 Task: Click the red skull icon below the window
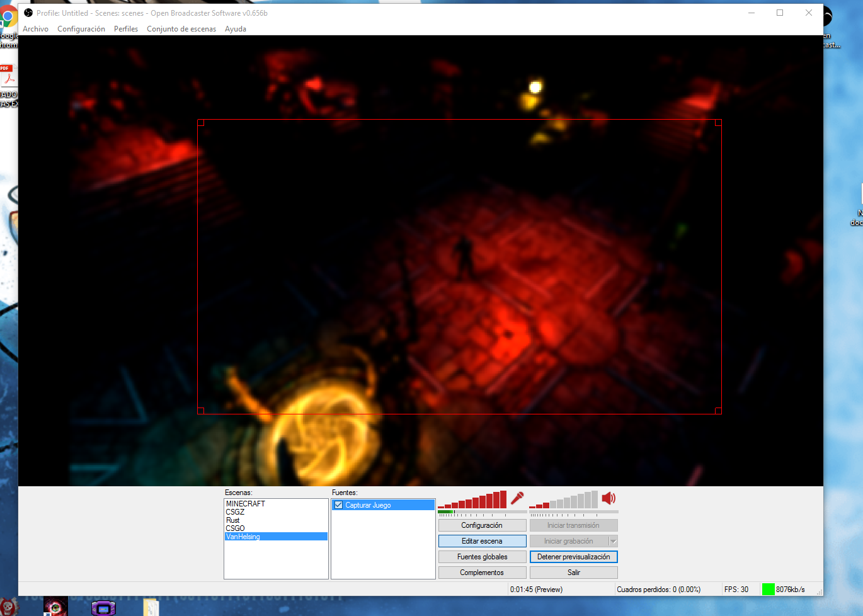pos(9,607)
